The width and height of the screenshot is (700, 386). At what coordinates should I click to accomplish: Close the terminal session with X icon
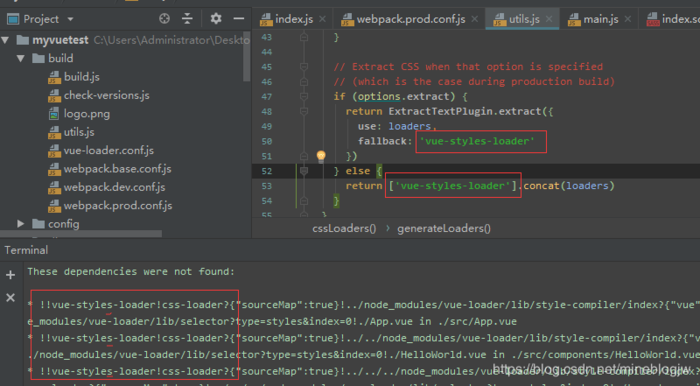10,297
